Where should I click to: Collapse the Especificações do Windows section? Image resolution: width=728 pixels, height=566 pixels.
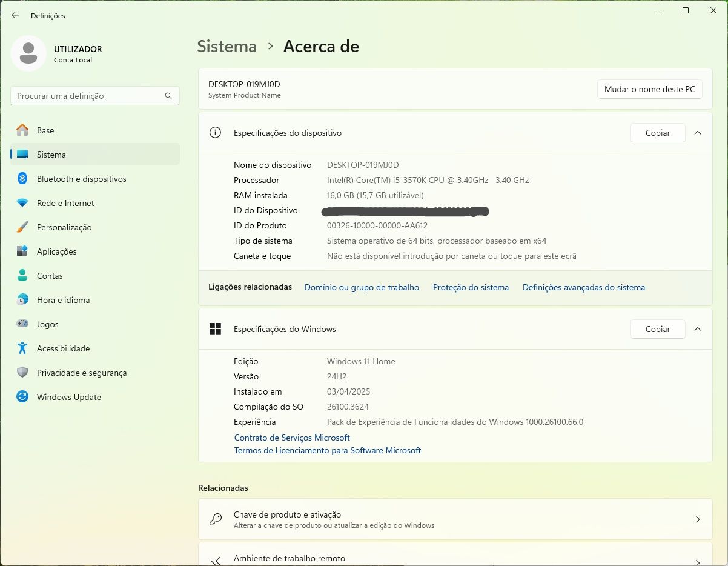point(698,329)
